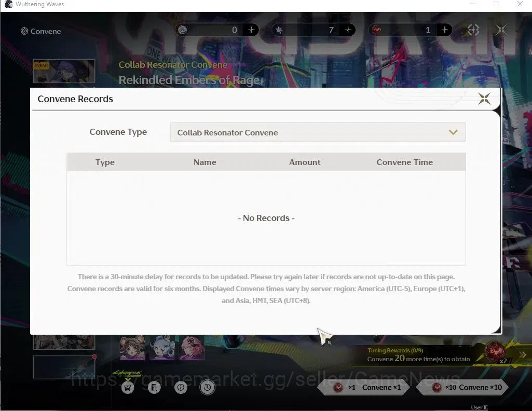532x411 pixels.
Task: Exit the Convene screen with top-right X
Action: click(501, 30)
